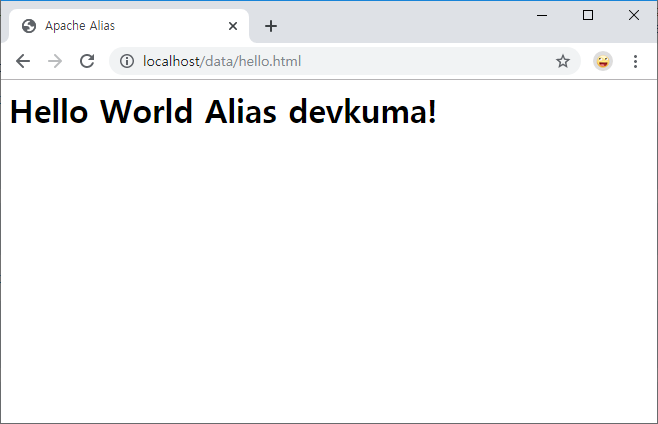The height and width of the screenshot is (424, 658).
Task: Open Chrome's three-dot menu
Action: click(635, 61)
